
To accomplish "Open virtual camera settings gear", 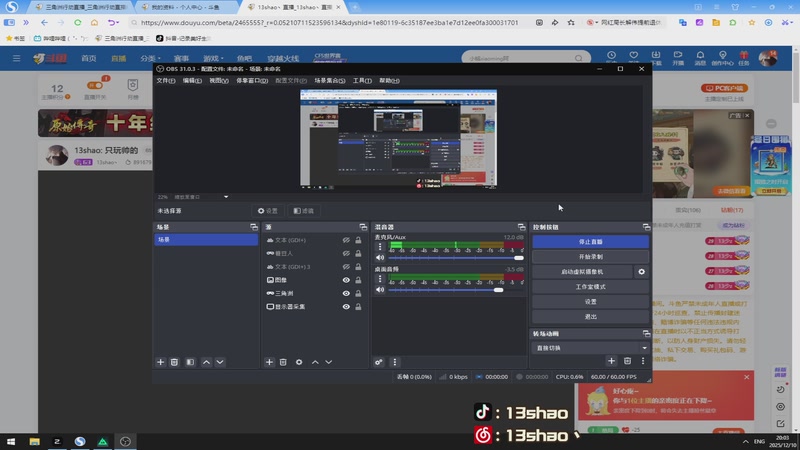I will click(641, 271).
